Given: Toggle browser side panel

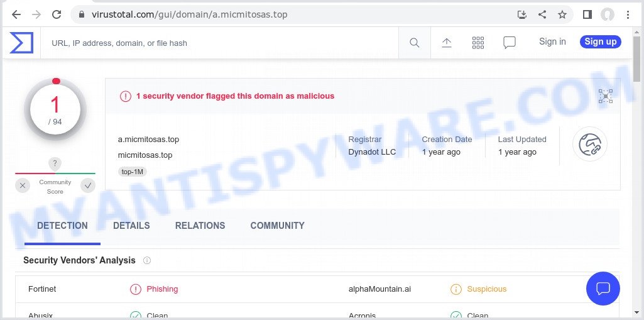Looking at the screenshot, I should coord(587,15).
